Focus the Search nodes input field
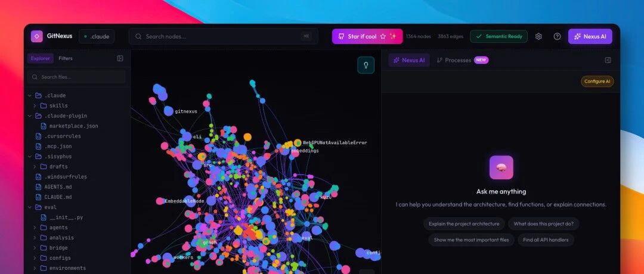The width and height of the screenshot is (644, 274). point(224,36)
